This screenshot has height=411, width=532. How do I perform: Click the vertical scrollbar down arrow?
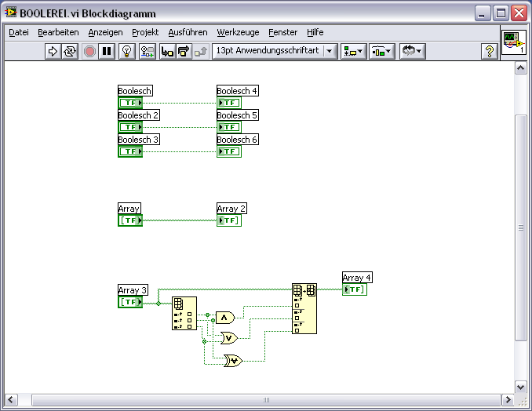520,386
